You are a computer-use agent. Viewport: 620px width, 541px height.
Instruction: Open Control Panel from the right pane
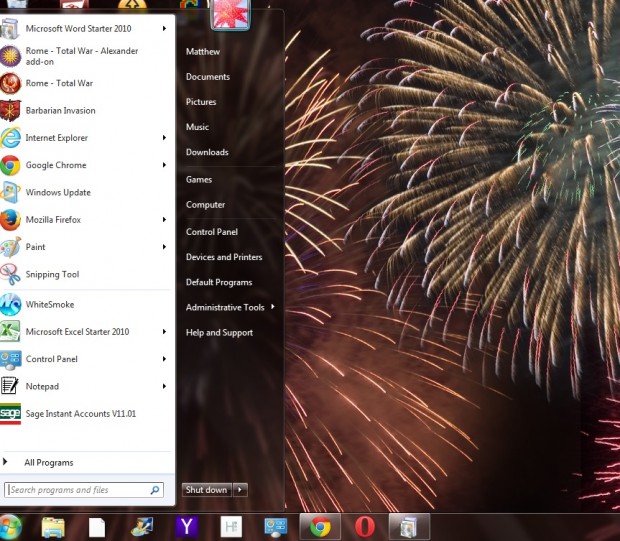[212, 232]
